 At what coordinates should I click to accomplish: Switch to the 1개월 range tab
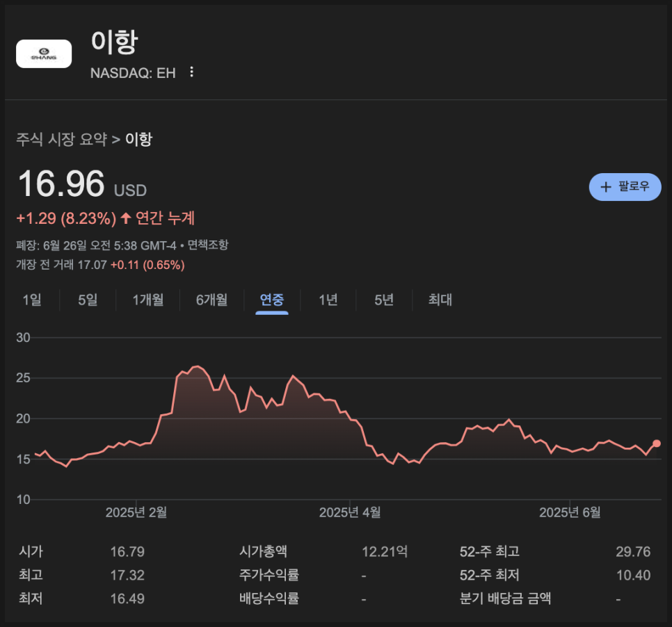tap(148, 300)
